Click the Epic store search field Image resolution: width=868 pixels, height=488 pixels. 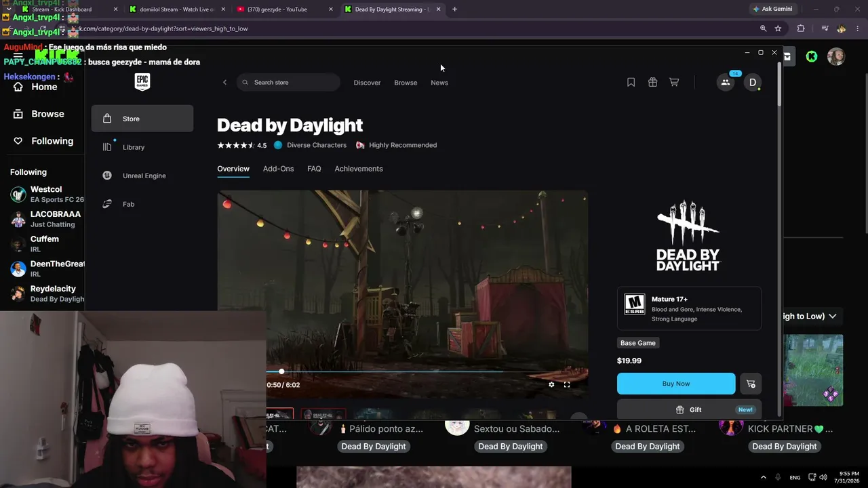(x=288, y=83)
